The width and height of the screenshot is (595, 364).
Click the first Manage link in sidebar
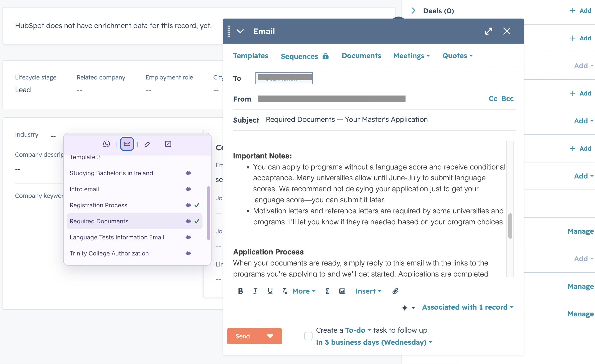point(580,231)
